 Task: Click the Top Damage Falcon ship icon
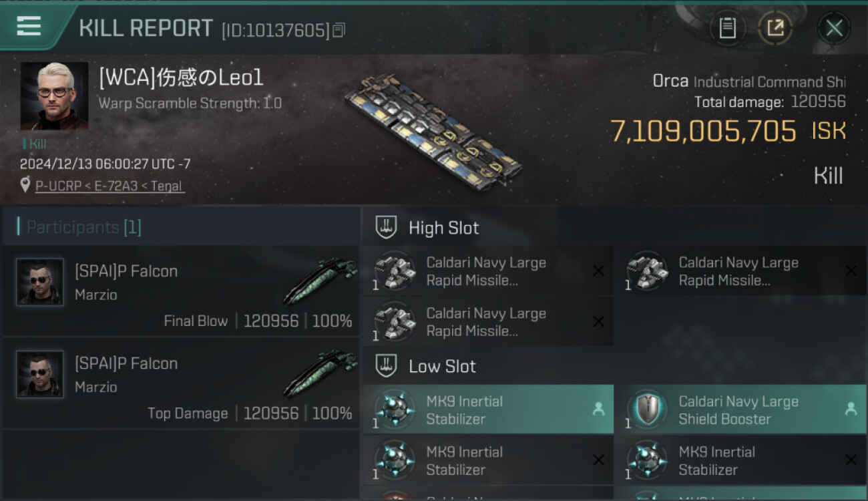(319, 374)
